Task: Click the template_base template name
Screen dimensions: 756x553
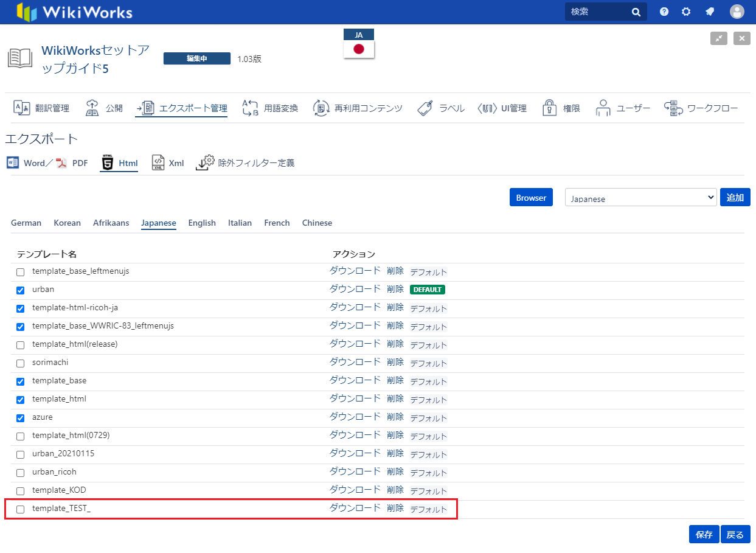Action: pos(59,381)
